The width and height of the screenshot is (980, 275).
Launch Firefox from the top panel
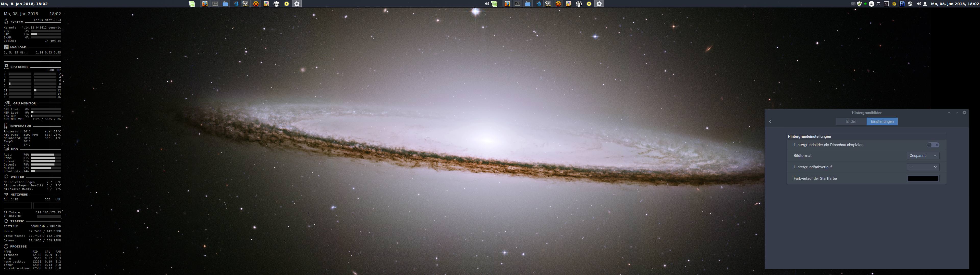(x=205, y=4)
